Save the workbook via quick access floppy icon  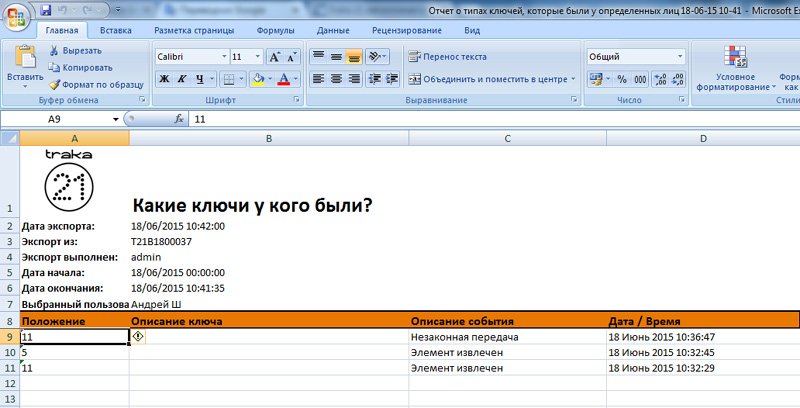point(45,10)
